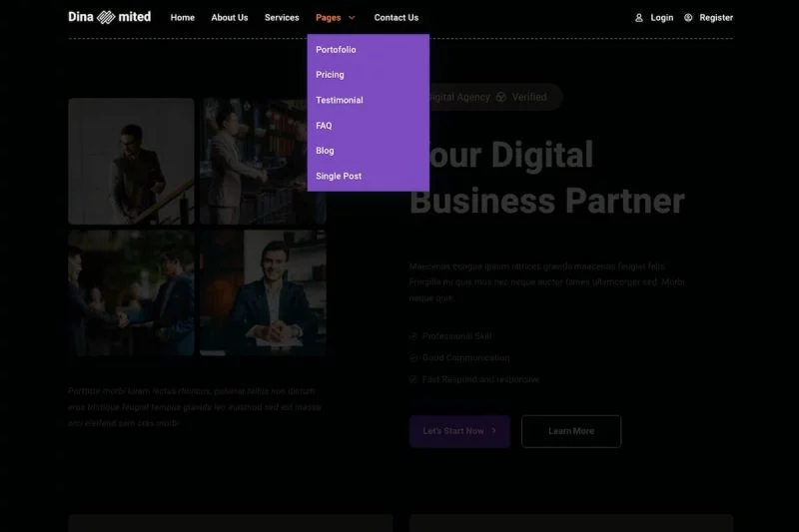The height and width of the screenshot is (532, 799).
Task: Click the Good Communication check icon
Action: [x=413, y=357]
